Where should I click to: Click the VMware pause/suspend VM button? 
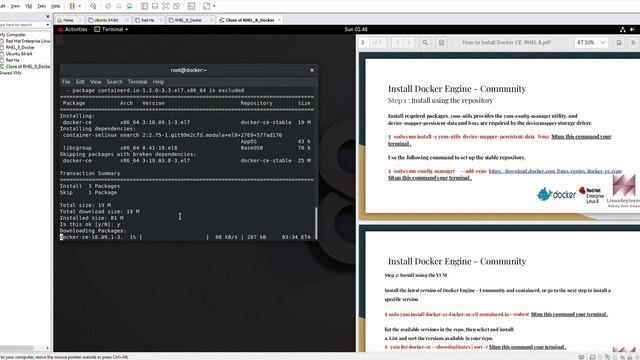pos(72,6)
